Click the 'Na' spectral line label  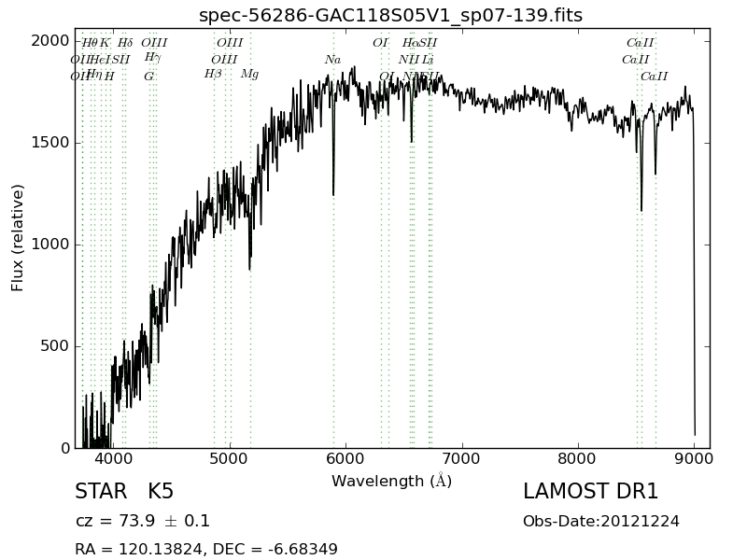333,60
